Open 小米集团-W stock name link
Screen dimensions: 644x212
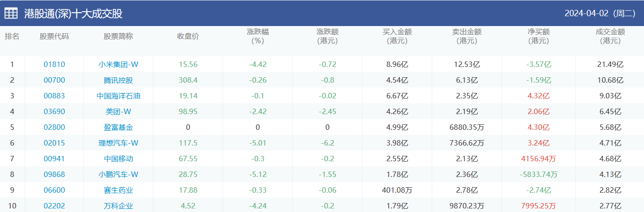(118, 64)
